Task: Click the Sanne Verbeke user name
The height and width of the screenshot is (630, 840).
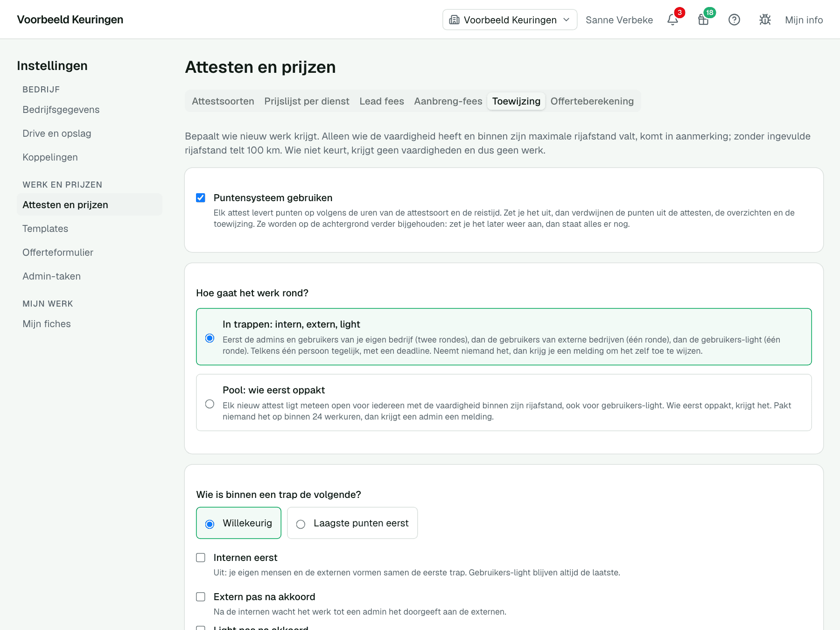Action: [x=619, y=20]
